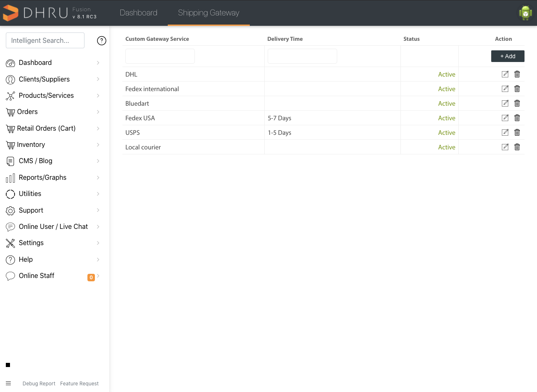Select the Shipping Gateway tab

point(208,13)
